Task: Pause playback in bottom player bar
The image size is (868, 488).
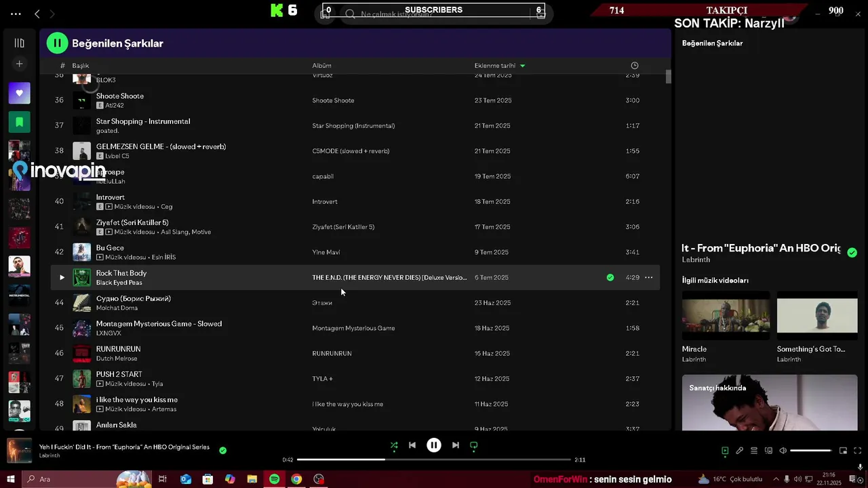Action: click(x=434, y=445)
